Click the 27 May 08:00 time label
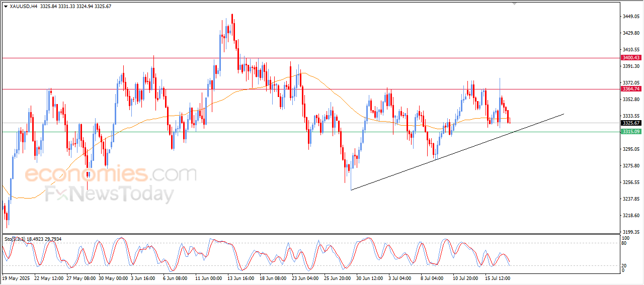 82,278
